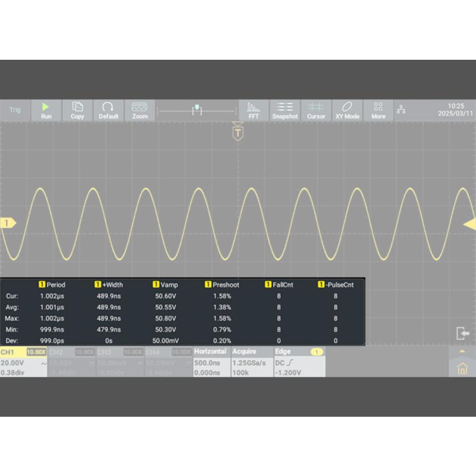Open the CH1 channel settings
476x476 pixels.
pyautogui.click(x=23, y=362)
